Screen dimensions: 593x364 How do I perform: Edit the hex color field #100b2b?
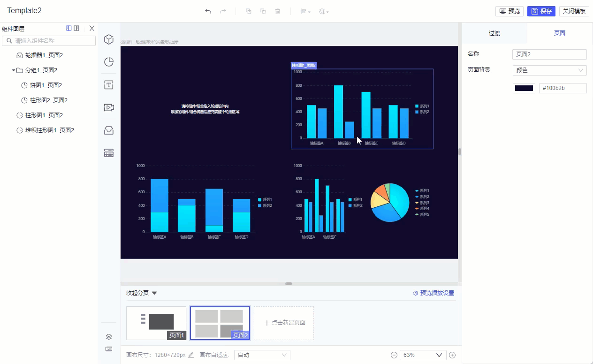point(563,88)
